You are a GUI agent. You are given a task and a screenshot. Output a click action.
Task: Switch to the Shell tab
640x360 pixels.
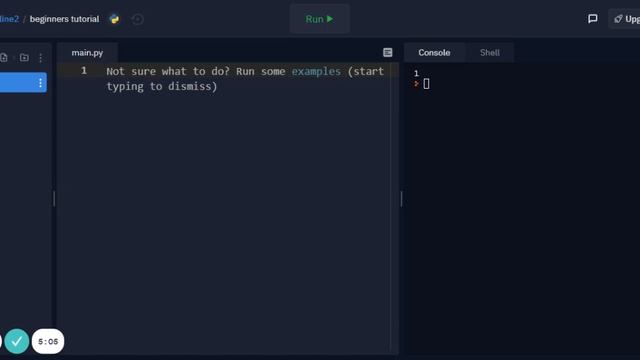click(490, 53)
